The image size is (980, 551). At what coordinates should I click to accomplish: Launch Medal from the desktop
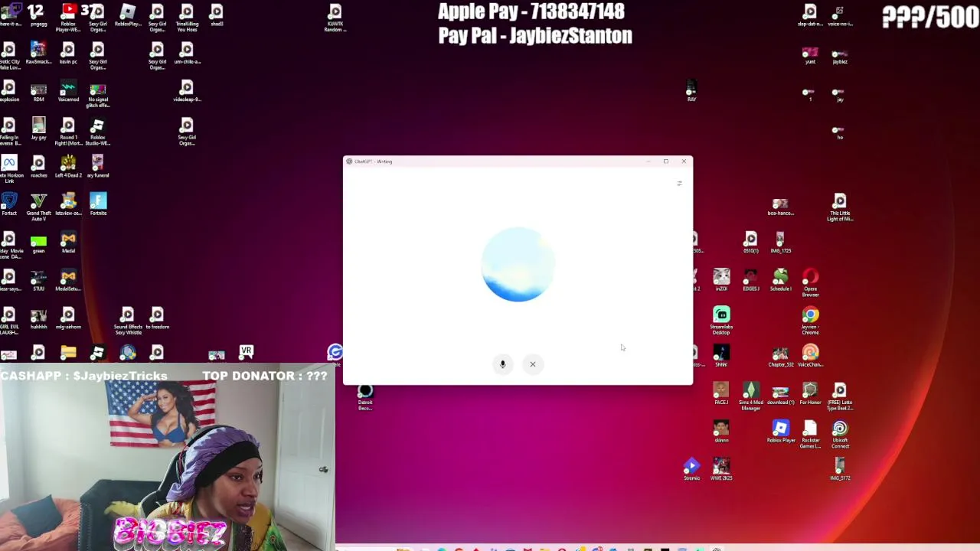[x=68, y=242]
